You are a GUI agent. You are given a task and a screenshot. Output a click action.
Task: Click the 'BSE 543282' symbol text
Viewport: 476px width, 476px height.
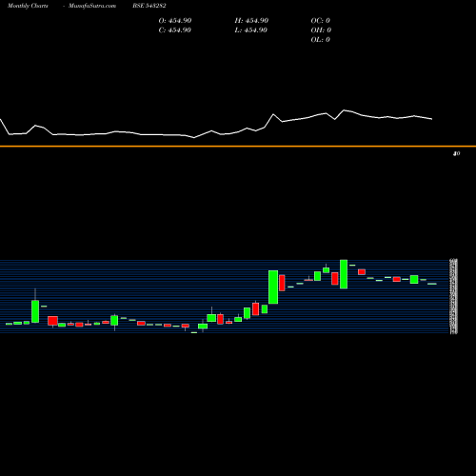pyautogui.click(x=149, y=6)
